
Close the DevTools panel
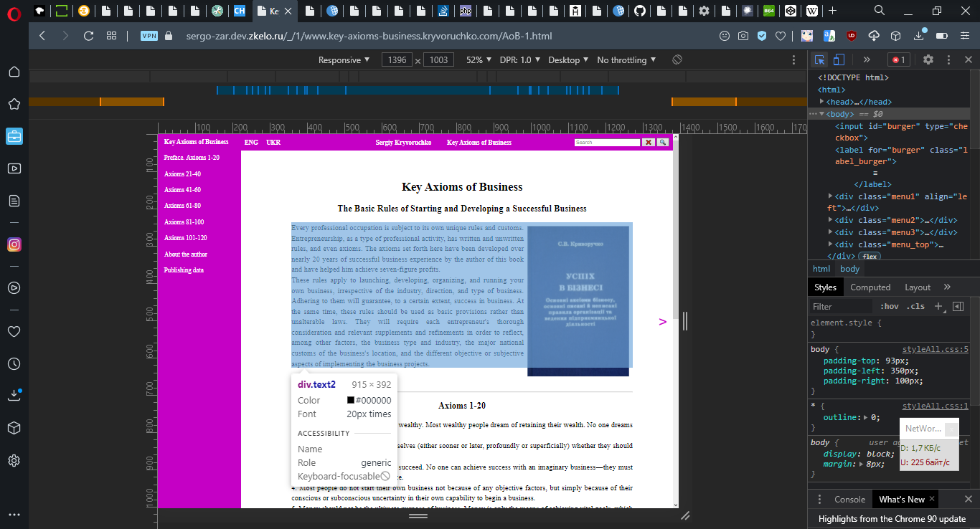(969, 60)
